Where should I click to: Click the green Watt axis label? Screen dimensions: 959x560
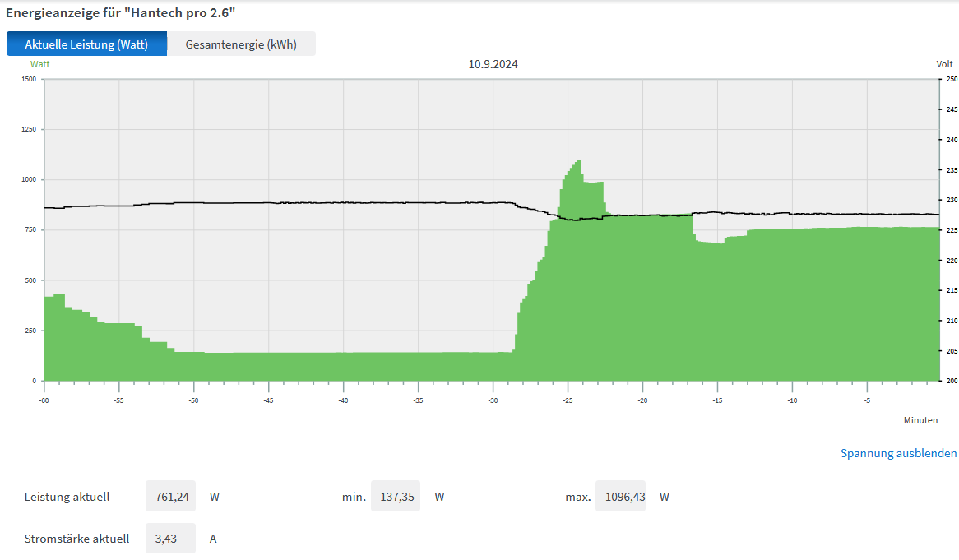39,64
